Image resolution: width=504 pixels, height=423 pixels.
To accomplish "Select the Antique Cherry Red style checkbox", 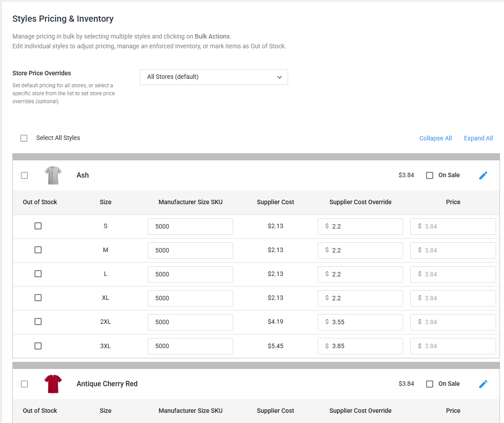I will (24, 384).
